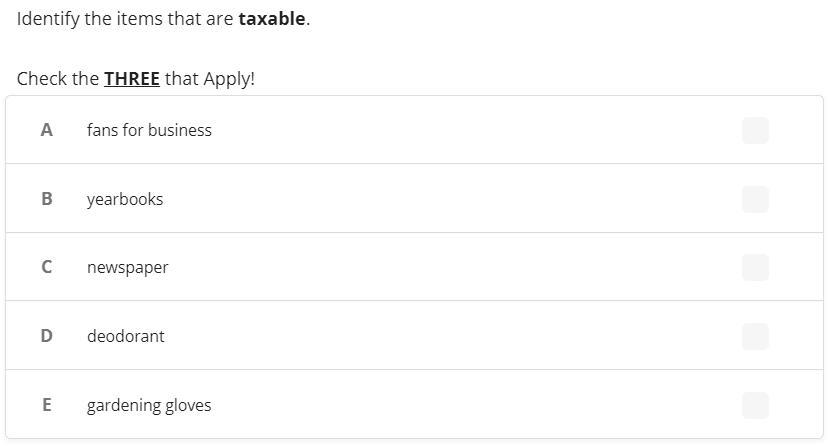Check the box for fans for business
Screen dimensions: 835x447
coord(755,131)
